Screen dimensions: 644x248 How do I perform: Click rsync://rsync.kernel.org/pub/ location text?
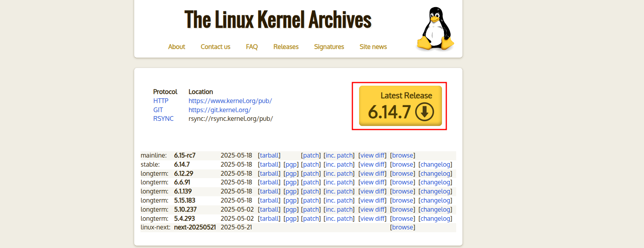230,118
